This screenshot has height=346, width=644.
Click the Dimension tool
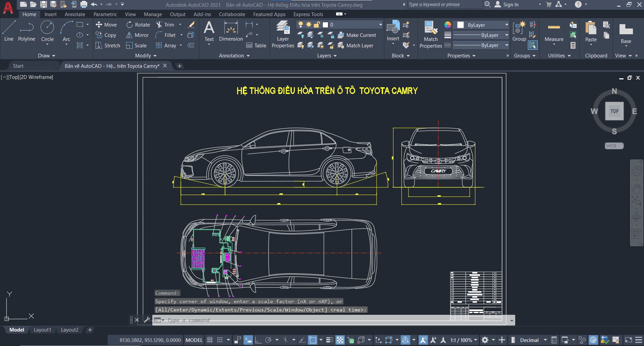point(231,31)
